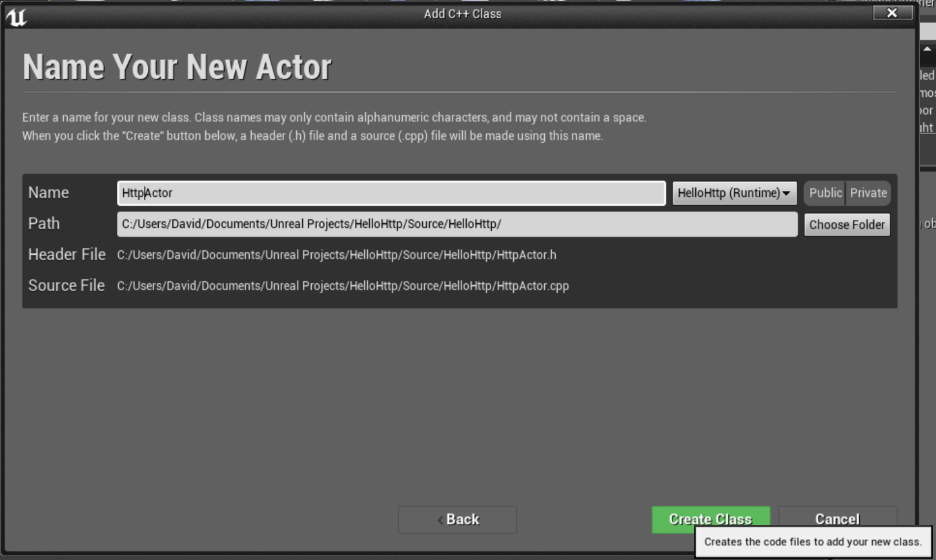This screenshot has width=936, height=560.
Task: Click the scroll-up arrow behind the dialog
Action: (x=928, y=50)
